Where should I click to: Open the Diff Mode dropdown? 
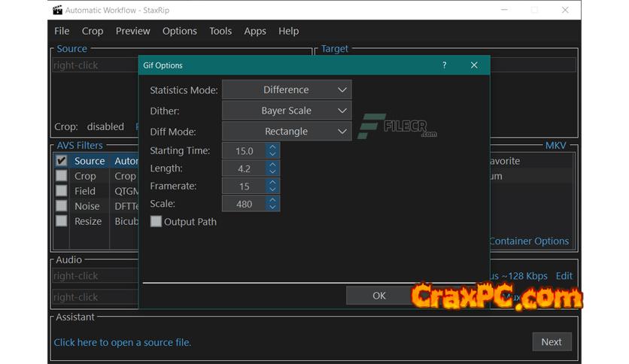287,132
